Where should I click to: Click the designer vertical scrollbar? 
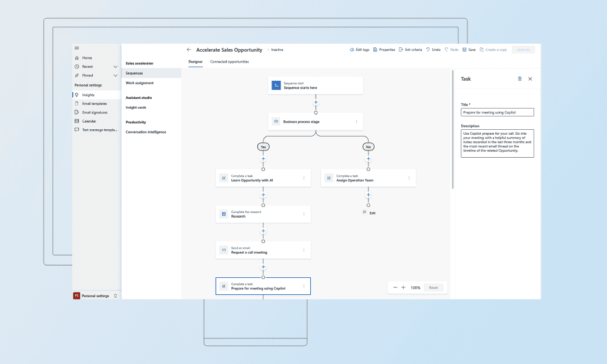tap(453, 130)
